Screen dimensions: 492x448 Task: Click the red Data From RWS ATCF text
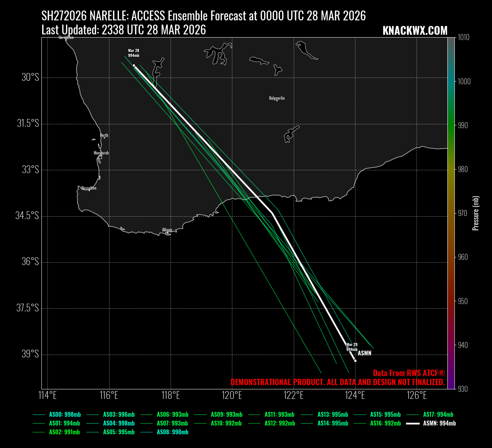[x=408, y=373]
